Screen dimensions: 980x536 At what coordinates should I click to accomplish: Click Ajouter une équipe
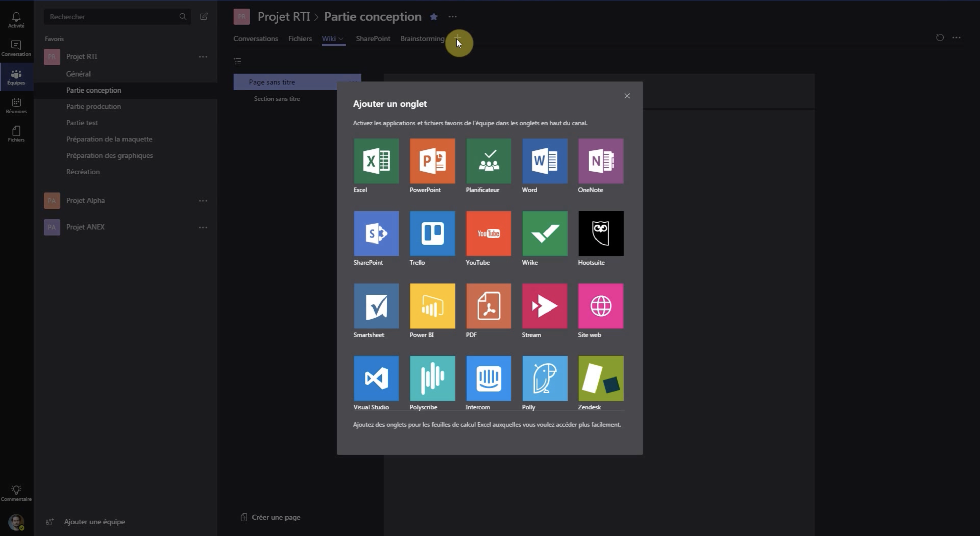click(x=85, y=522)
